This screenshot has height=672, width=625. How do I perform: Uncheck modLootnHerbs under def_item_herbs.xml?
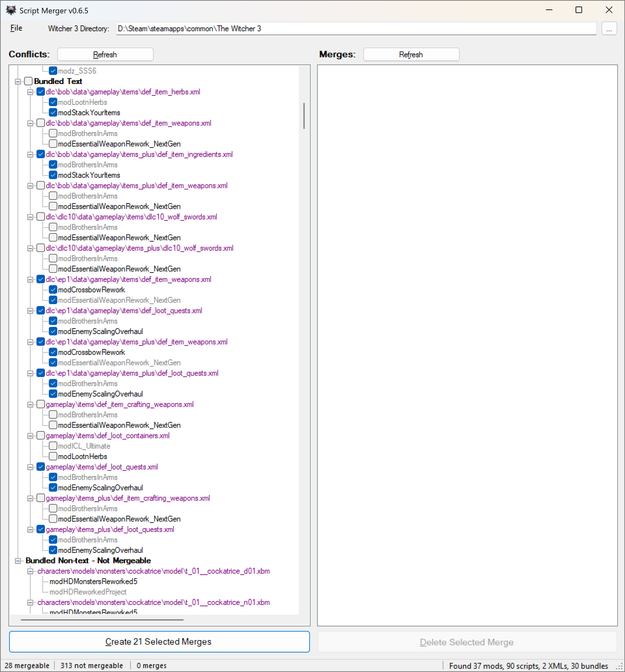(x=53, y=102)
